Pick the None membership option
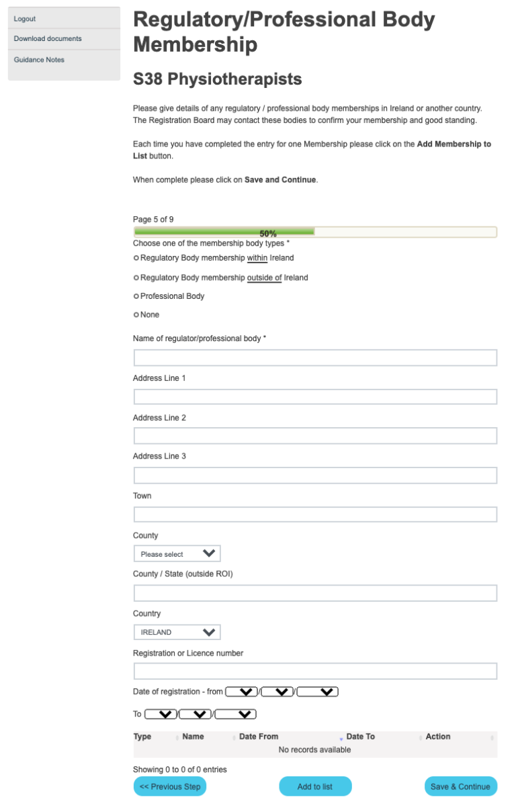This screenshot has height=812, width=516. [x=136, y=314]
